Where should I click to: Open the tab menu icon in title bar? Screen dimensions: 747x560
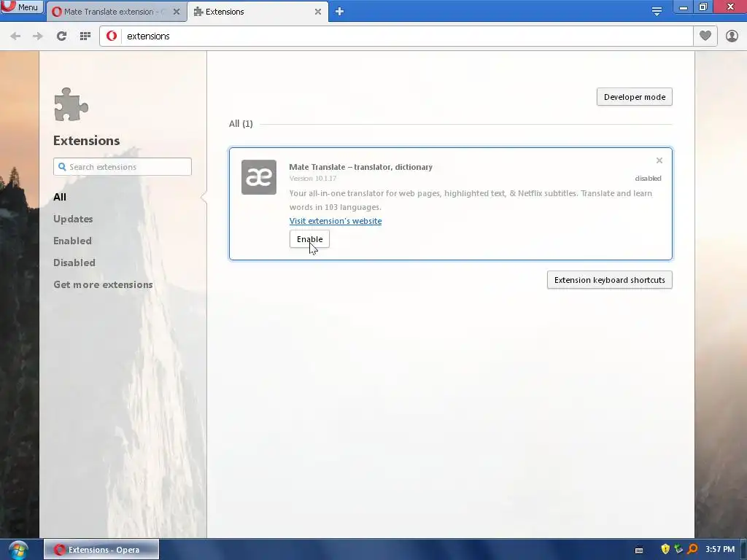pyautogui.click(x=657, y=11)
